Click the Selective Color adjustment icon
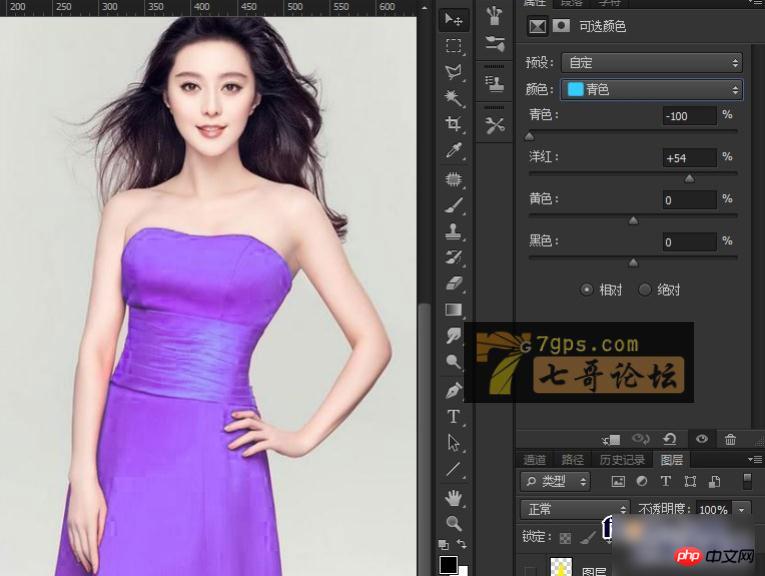The height and width of the screenshot is (576, 765). [x=538, y=26]
